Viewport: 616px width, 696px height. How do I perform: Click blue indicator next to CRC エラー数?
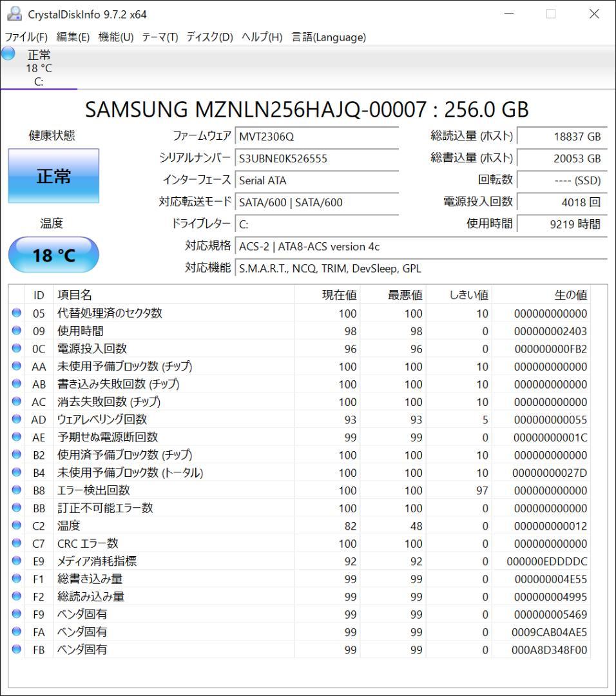(16, 544)
